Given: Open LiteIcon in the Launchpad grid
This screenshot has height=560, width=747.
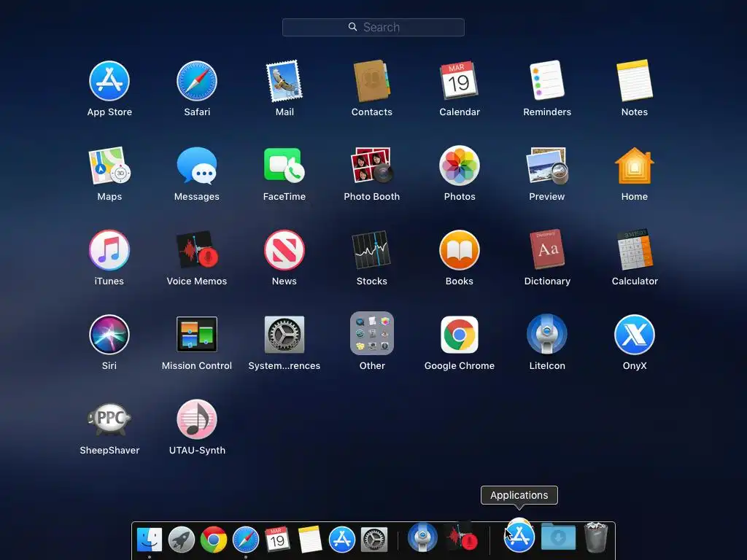Looking at the screenshot, I should tap(547, 334).
